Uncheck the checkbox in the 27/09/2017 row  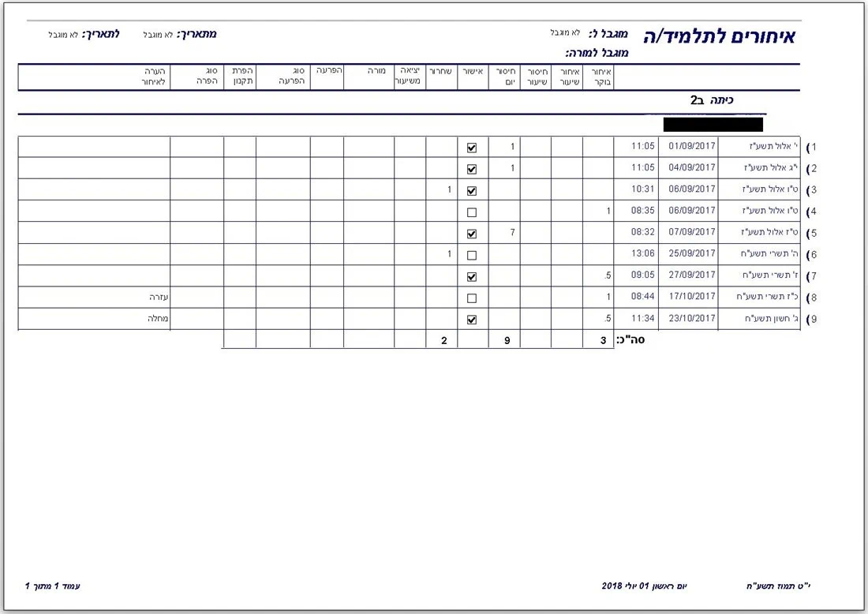click(x=472, y=277)
